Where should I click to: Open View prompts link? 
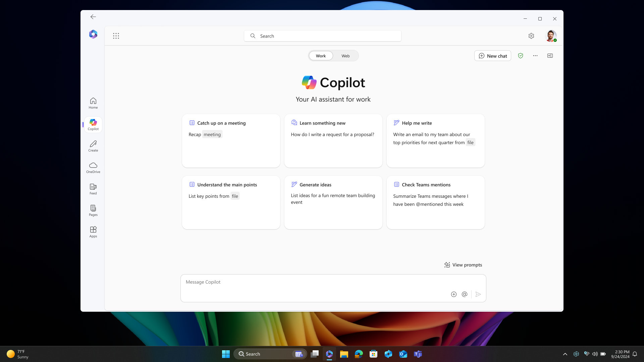[463, 264]
